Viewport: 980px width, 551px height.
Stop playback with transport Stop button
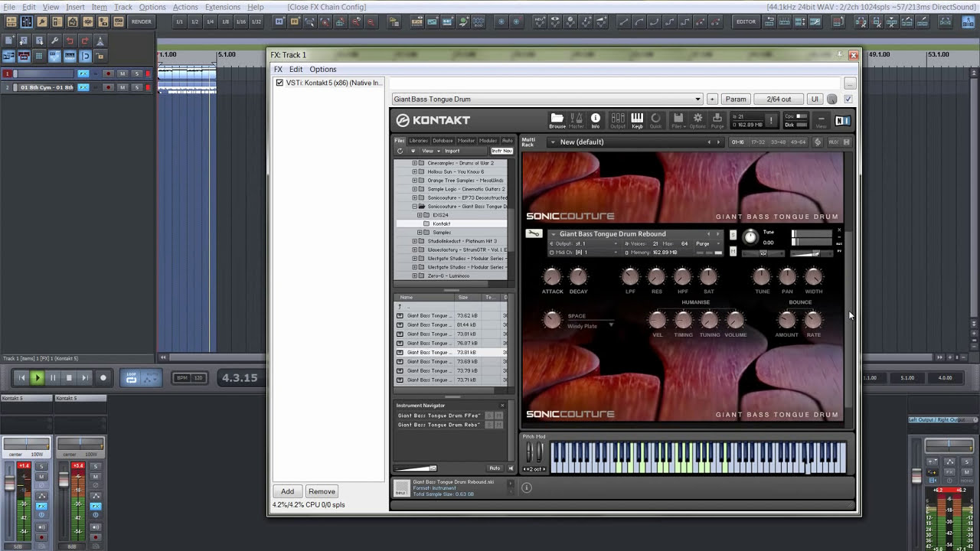[x=69, y=377]
